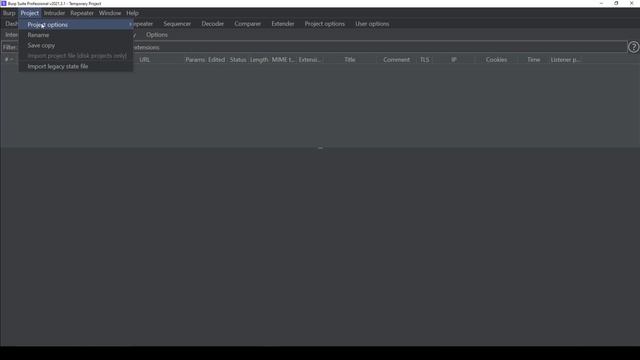Click the pane splitter handle
Screen dimensions: 640x360
point(320,148)
